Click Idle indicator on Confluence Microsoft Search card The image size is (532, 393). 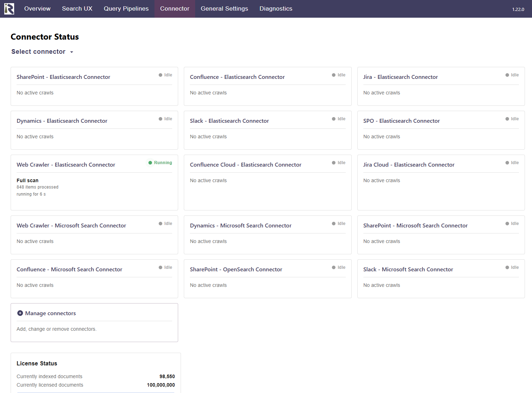pos(165,267)
